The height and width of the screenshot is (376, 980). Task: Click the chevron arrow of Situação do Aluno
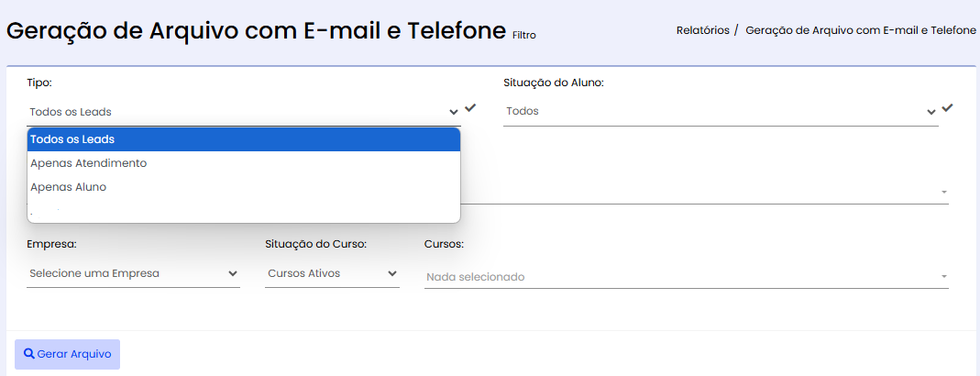[931, 111]
